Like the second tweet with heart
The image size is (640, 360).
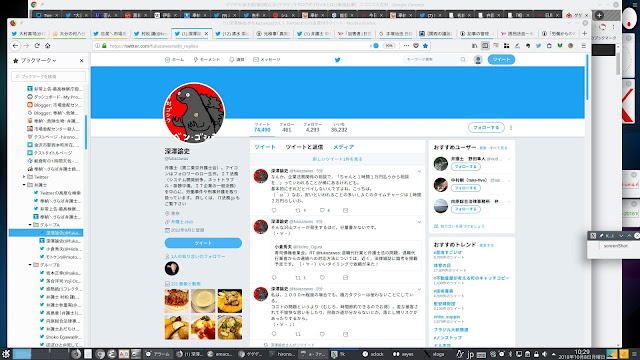point(322,278)
